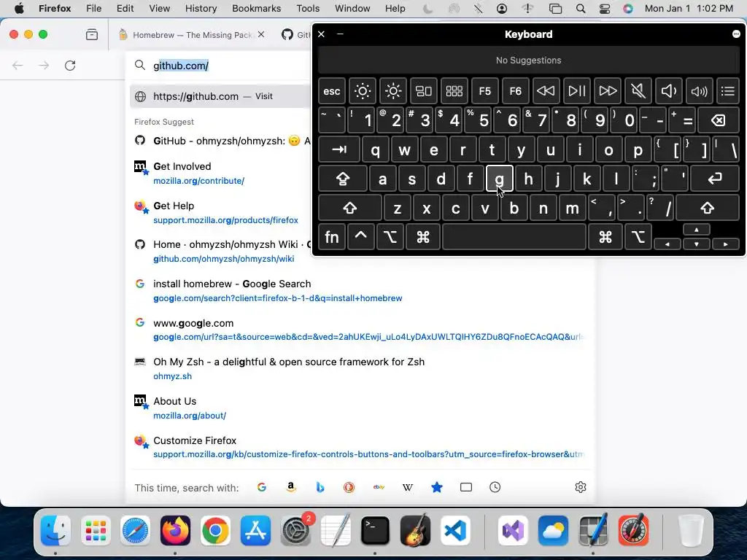Viewport: 747px width, 560px height.
Task: Tap the brightness up key on keyboard
Action: click(393, 91)
